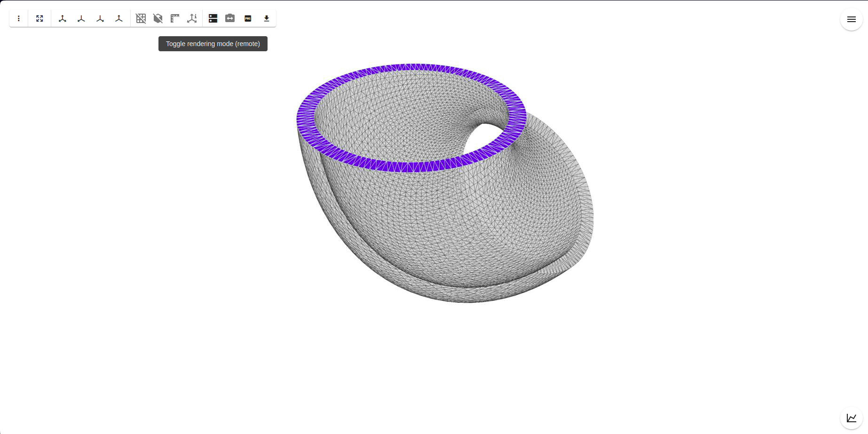This screenshot has width=868, height=434.
Task: Click the camera screenshot with arrows icon
Action: [230, 18]
